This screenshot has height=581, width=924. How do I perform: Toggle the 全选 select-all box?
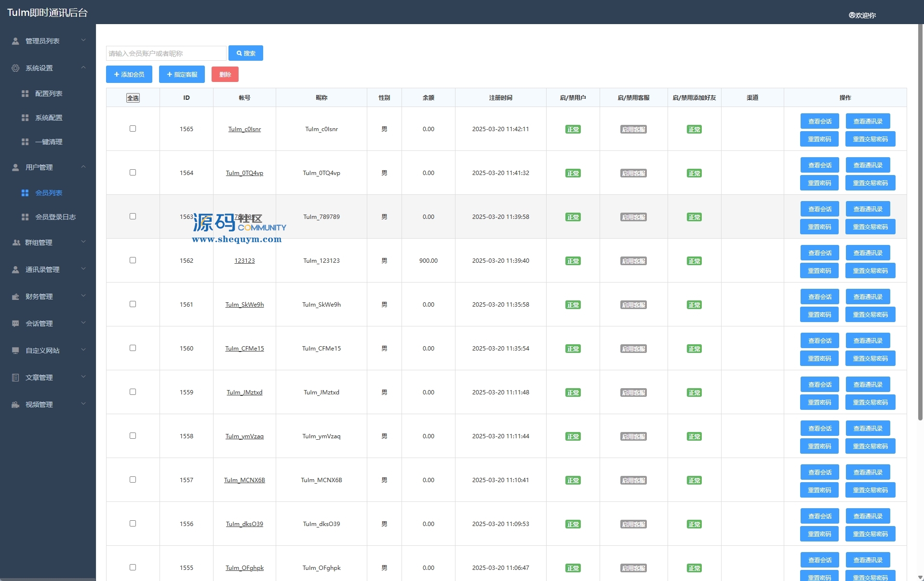(133, 98)
